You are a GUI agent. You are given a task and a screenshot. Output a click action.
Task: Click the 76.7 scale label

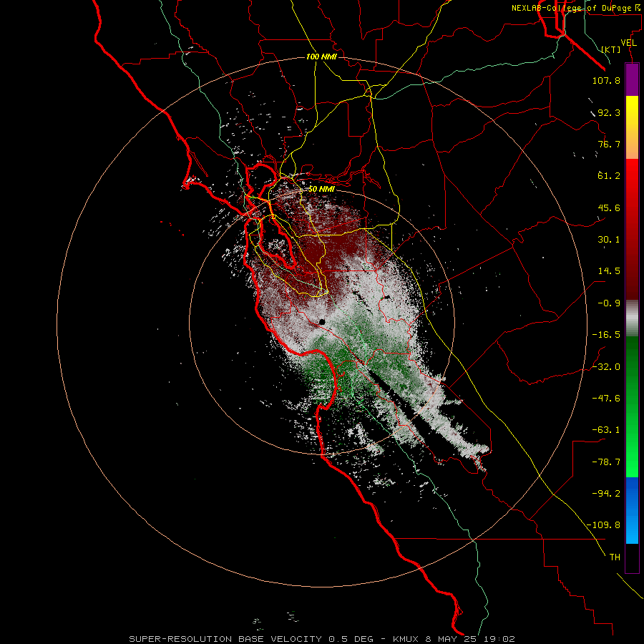pyautogui.click(x=609, y=144)
